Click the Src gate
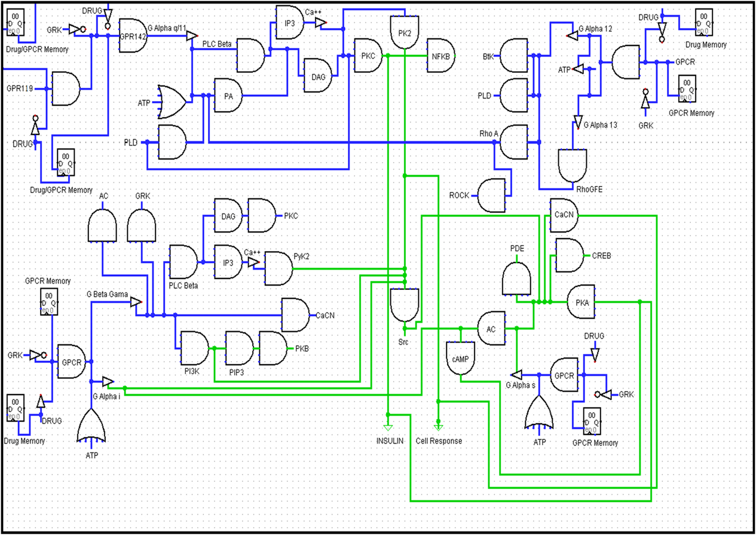This screenshot has height=535, width=756. coord(405,306)
